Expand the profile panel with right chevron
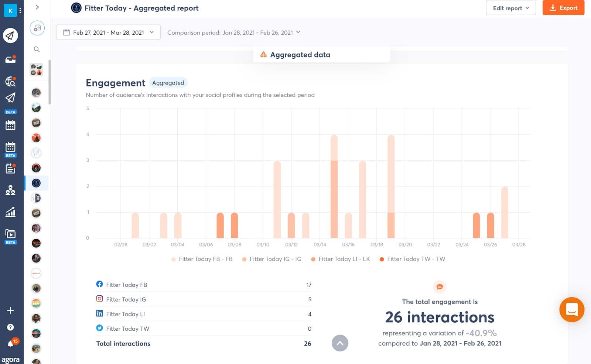 (37, 7)
